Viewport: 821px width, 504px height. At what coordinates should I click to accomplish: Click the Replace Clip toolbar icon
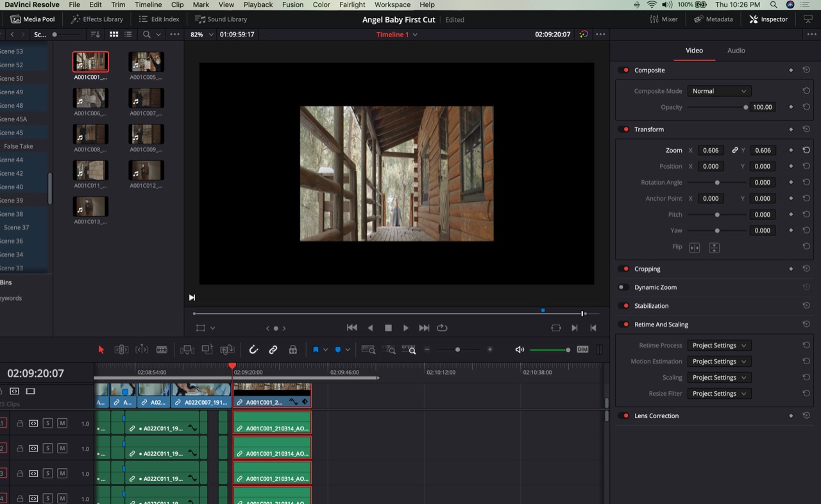click(227, 349)
